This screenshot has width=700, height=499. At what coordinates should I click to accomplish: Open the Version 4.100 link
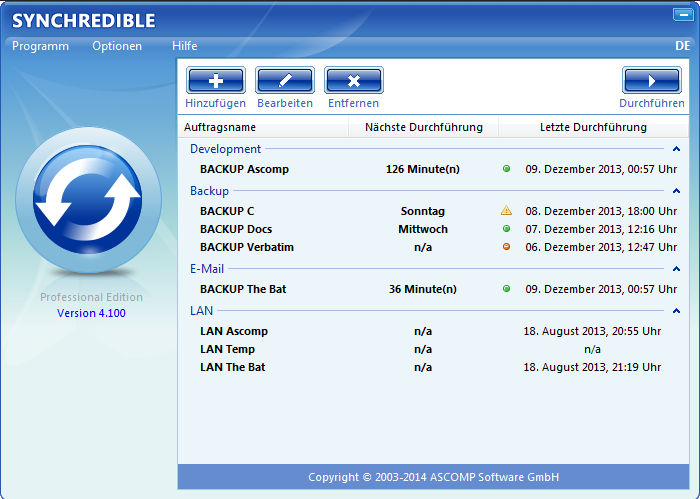pyautogui.click(x=91, y=313)
